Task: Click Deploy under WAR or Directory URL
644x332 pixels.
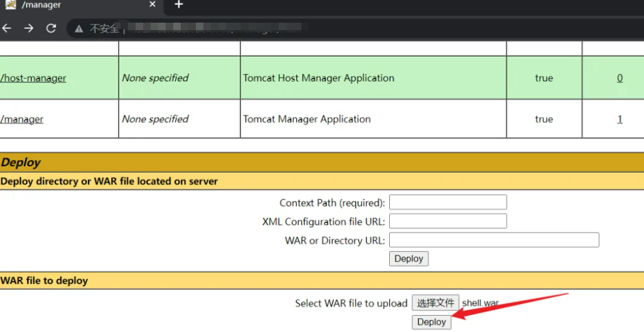Action: pyautogui.click(x=409, y=259)
